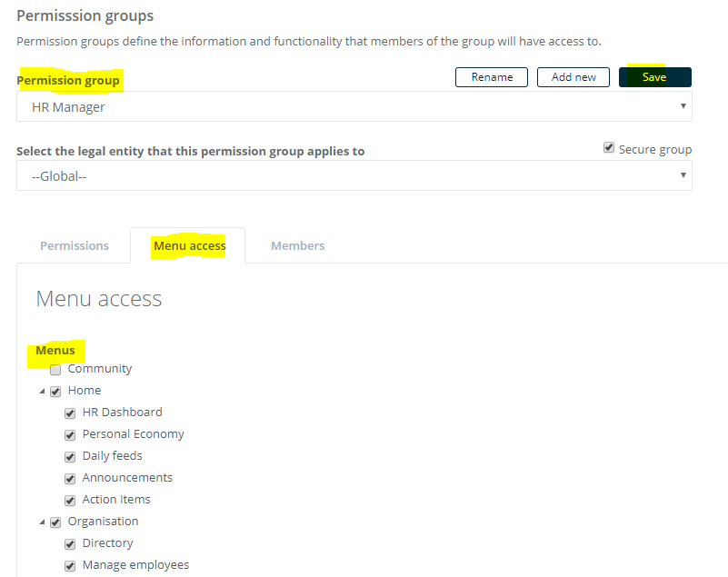Screen dimensions: 728x577
Task: Uncheck the Home menu checkbox
Action: point(55,392)
